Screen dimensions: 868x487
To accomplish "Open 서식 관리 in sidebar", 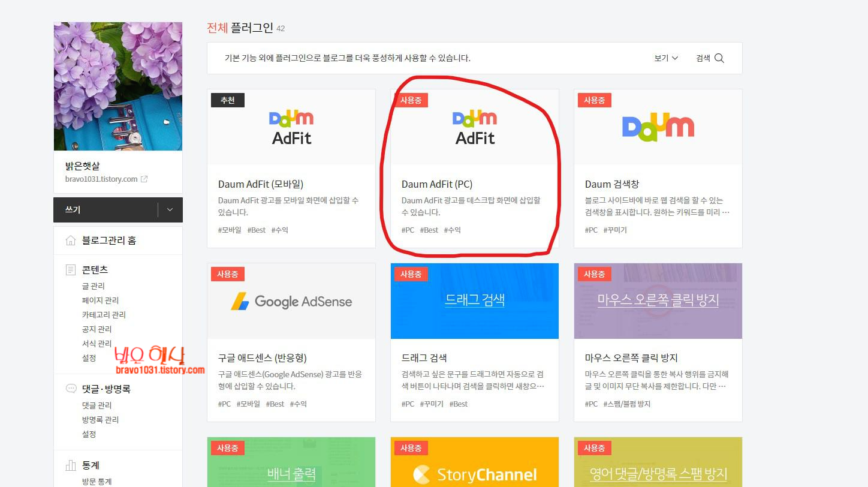I will point(97,344).
